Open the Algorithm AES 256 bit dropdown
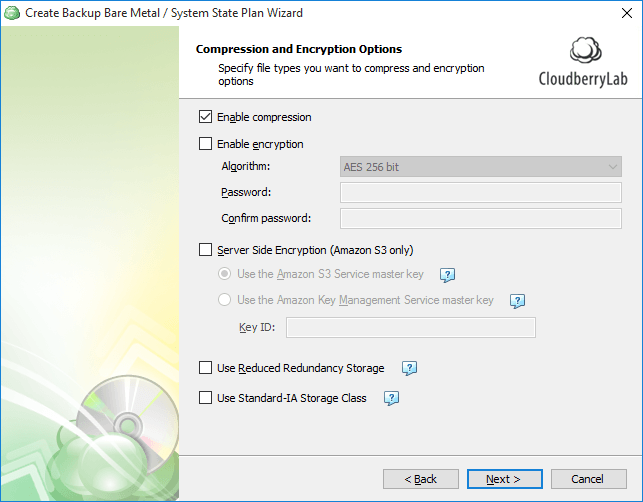Screen dimensions: 643x502 (481, 167)
